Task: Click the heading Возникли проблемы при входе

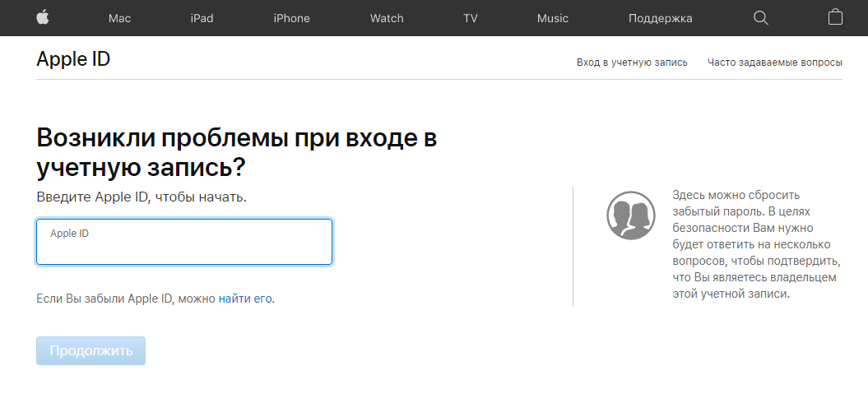Action: pyautogui.click(x=237, y=153)
